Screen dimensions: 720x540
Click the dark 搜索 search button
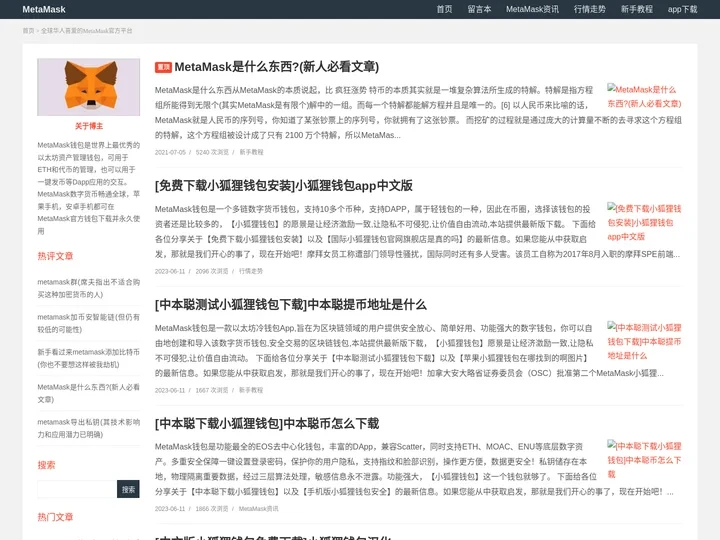[x=128, y=489]
